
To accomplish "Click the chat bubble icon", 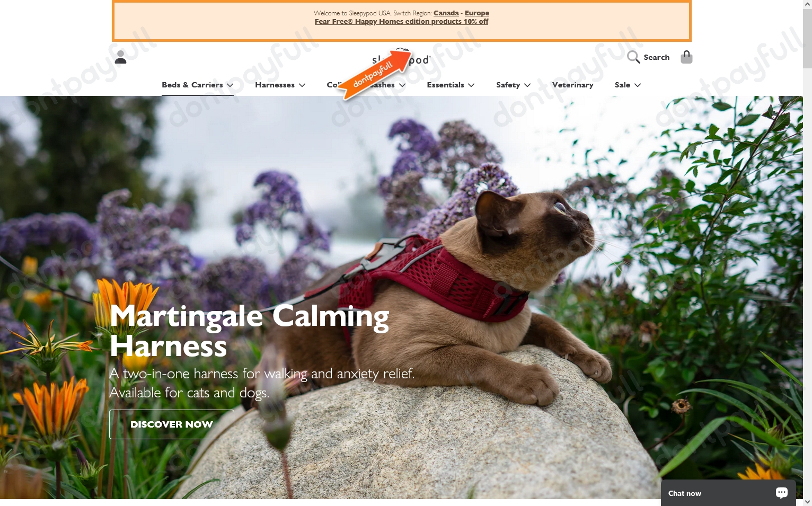I will (781, 493).
